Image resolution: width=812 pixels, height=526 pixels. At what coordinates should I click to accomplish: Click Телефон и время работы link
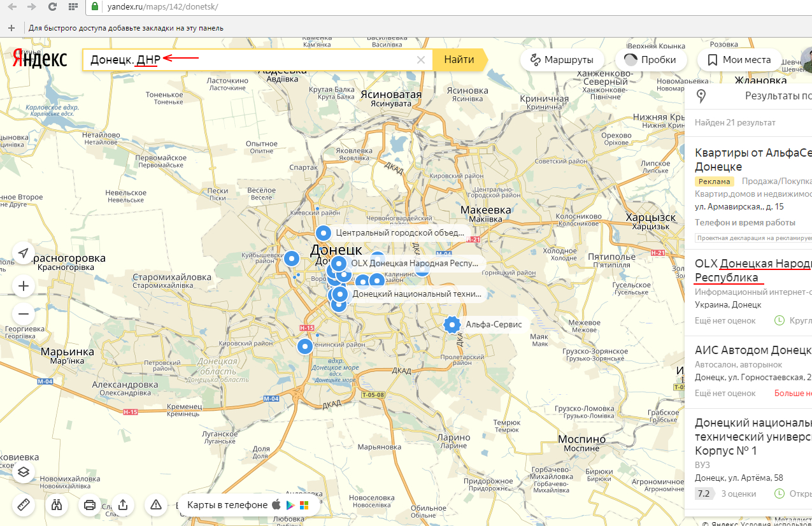[745, 222]
